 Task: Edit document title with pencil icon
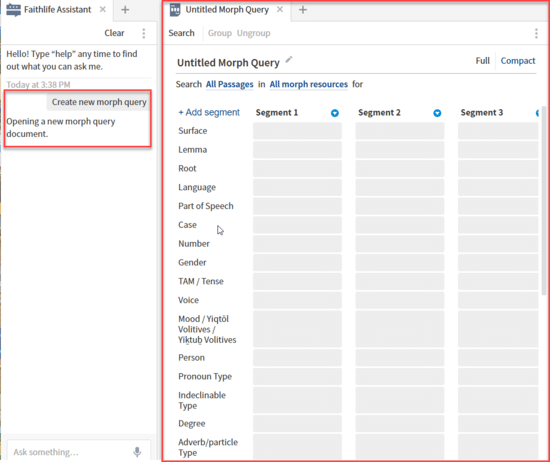289,59
